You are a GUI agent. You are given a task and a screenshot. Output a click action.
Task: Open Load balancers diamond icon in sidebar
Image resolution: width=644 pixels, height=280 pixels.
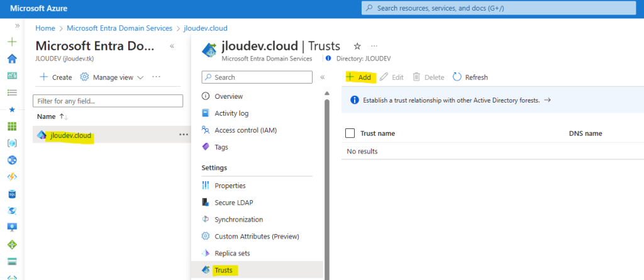pos(13,245)
